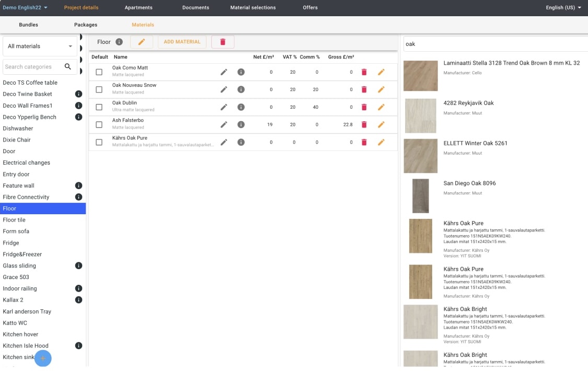The image size is (588, 371).
Task: Click the material search field containing oak
Action: (x=496, y=44)
